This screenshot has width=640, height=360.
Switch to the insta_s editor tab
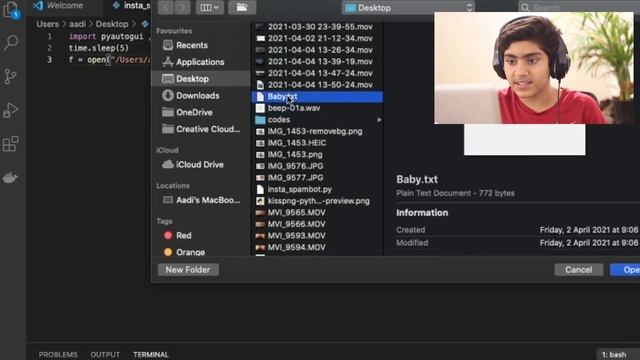(131, 6)
